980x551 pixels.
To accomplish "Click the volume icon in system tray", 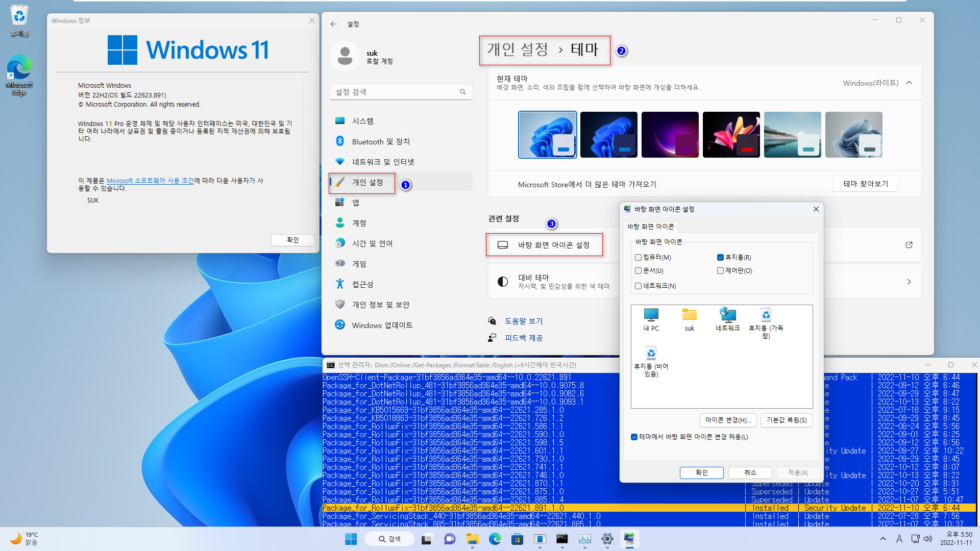I will [928, 539].
